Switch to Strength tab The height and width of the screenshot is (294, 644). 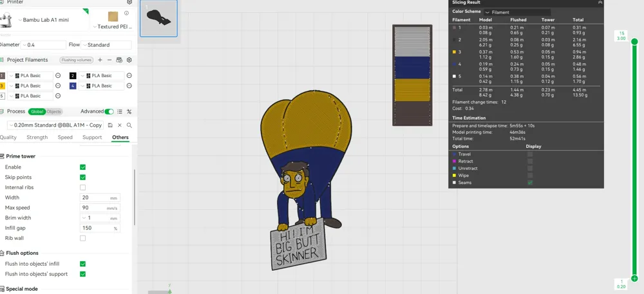point(37,138)
